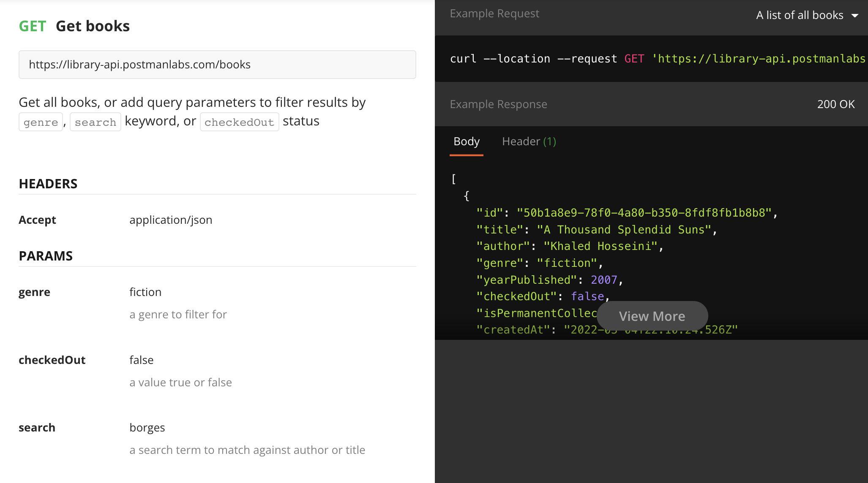868x483 pixels.
Task: Click the search keyword badge
Action: click(x=95, y=122)
